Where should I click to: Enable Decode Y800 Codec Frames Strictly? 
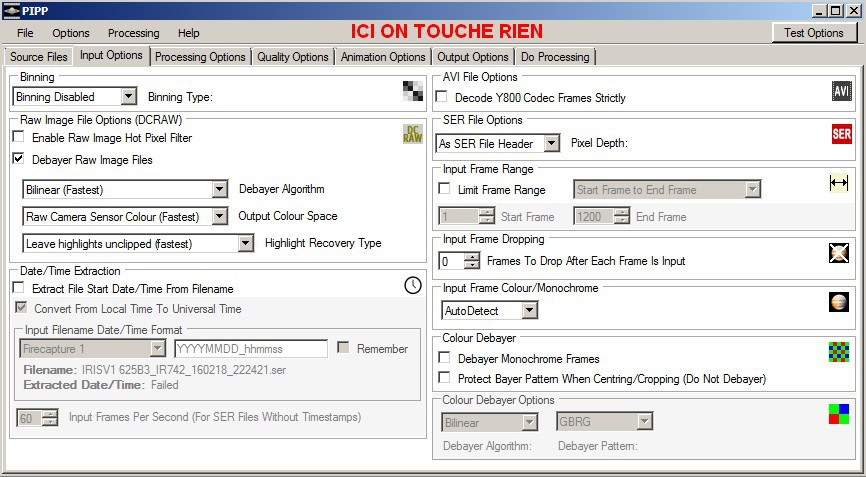click(441, 97)
